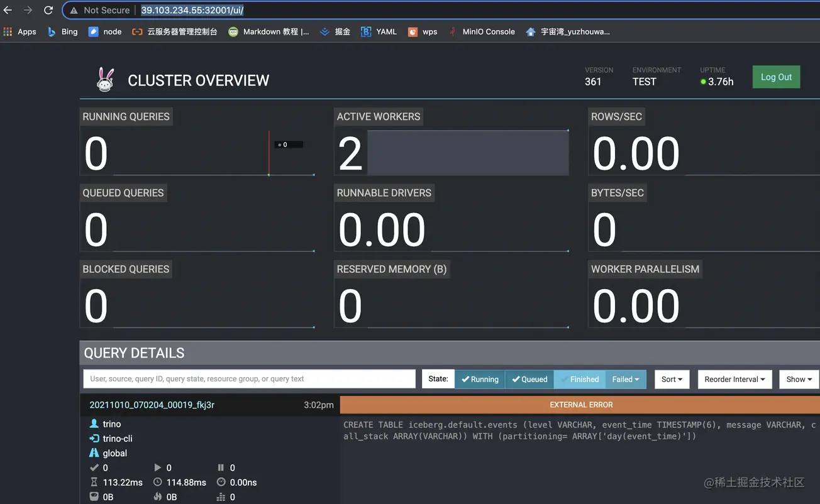Click the running splits play icon

point(158,468)
